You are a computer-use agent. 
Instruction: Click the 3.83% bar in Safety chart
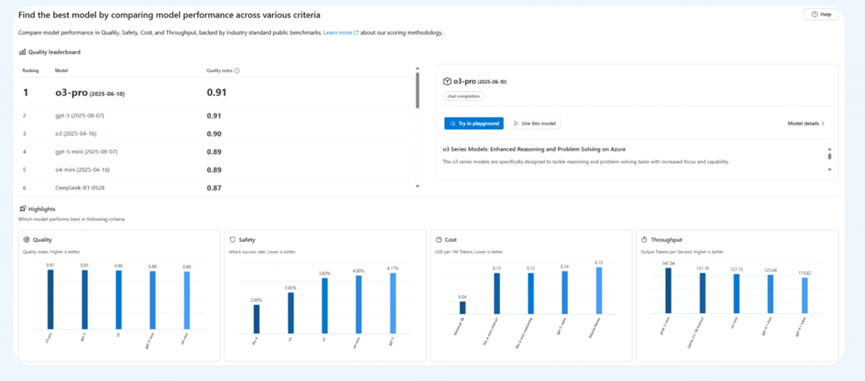click(324, 304)
